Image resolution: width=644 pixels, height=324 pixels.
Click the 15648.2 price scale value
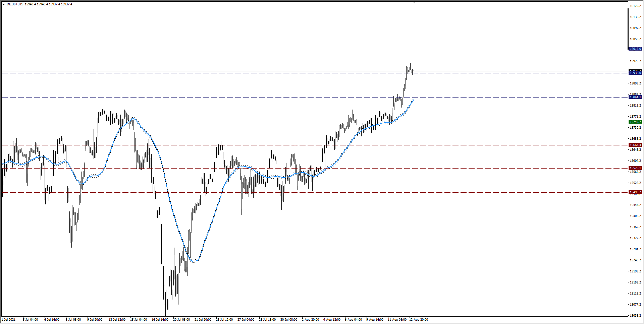point(635,150)
